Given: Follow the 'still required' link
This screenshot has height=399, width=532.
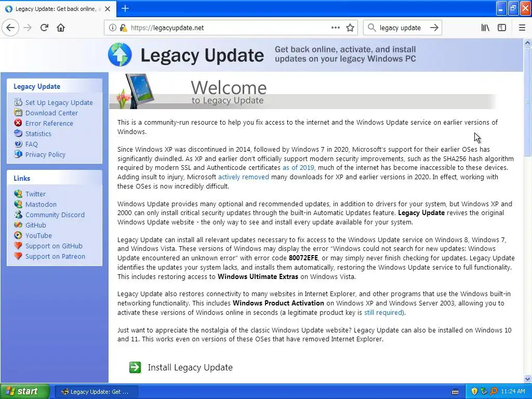Looking at the screenshot, I should [x=383, y=312].
